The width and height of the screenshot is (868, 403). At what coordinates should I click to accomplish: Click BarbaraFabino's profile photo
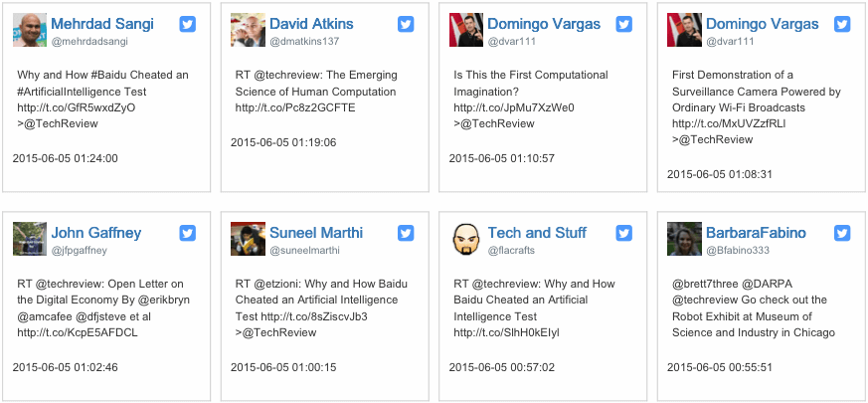(684, 239)
